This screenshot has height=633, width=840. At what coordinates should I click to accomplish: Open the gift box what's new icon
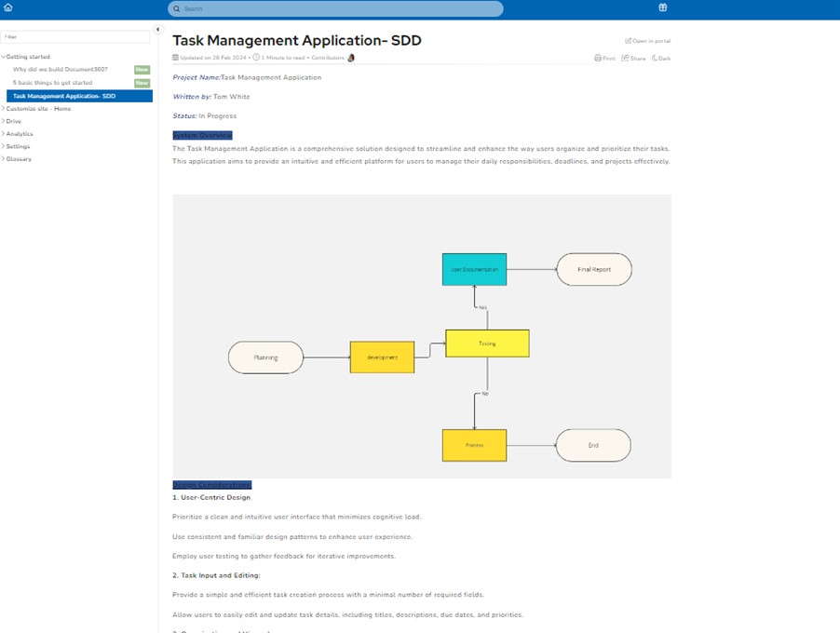point(663,7)
